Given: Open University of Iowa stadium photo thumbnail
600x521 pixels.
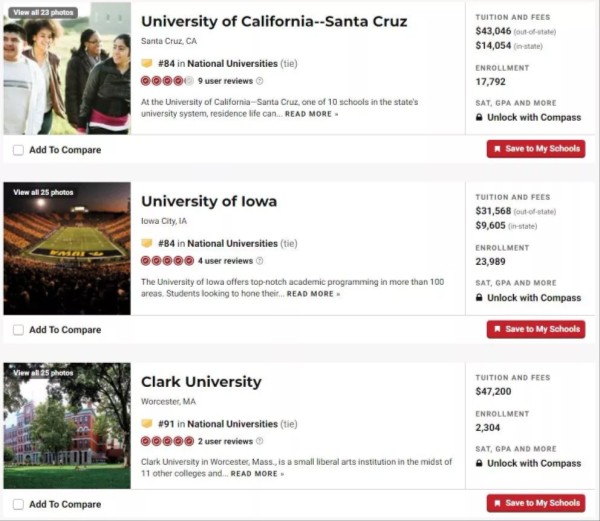Looking at the screenshot, I should pos(67,249).
